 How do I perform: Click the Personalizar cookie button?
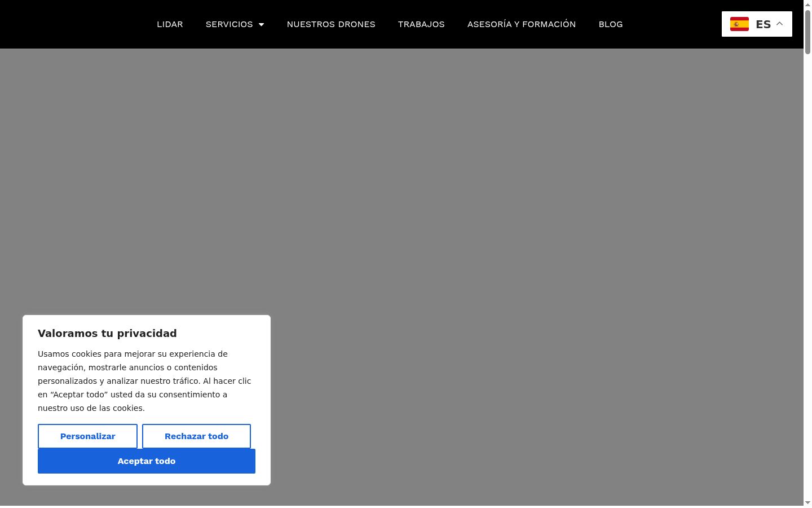[x=87, y=436]
